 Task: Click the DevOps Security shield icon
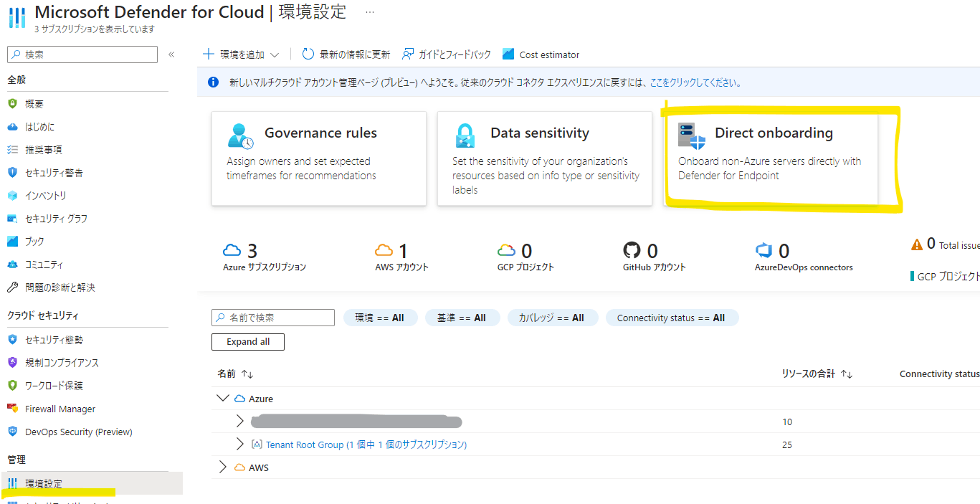[12, 432]
